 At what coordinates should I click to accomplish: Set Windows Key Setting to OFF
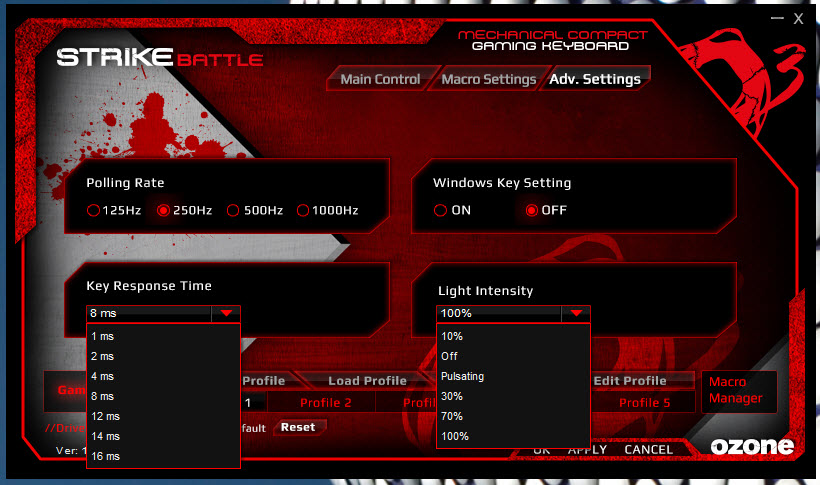coord(531,210)
